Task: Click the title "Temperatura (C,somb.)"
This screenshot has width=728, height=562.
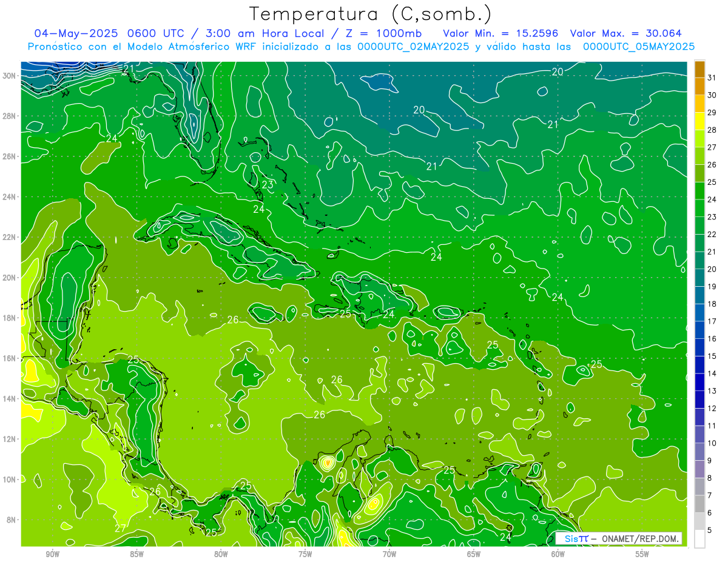Action: click(x=370, y=13)
